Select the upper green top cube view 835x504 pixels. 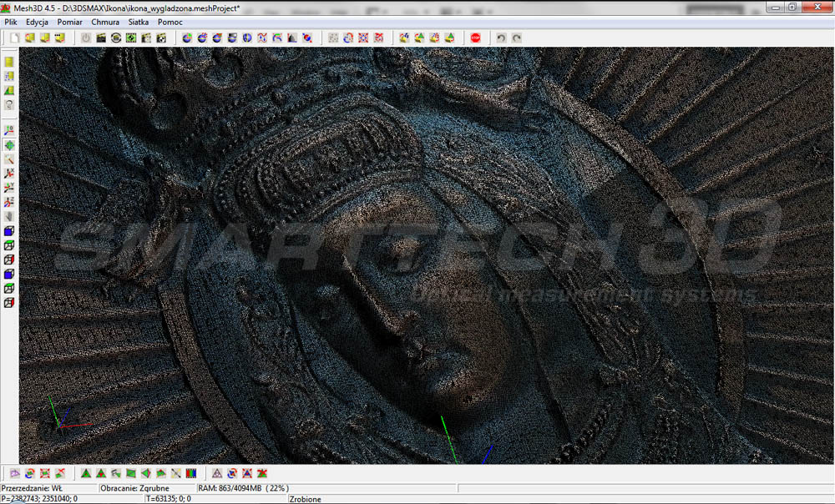pyautogui.click(x=9, y=245)
